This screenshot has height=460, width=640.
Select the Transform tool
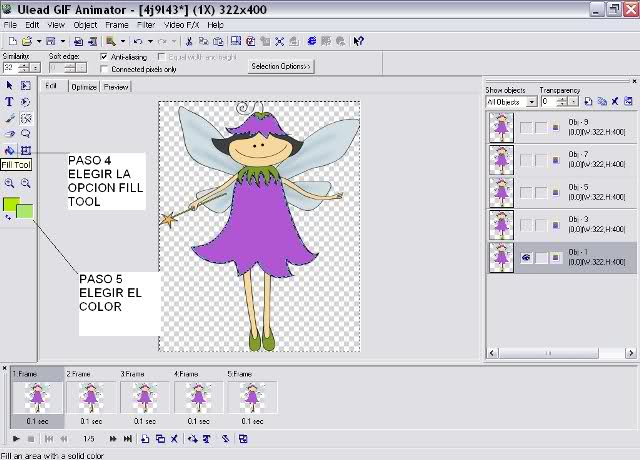click(26, 150)
